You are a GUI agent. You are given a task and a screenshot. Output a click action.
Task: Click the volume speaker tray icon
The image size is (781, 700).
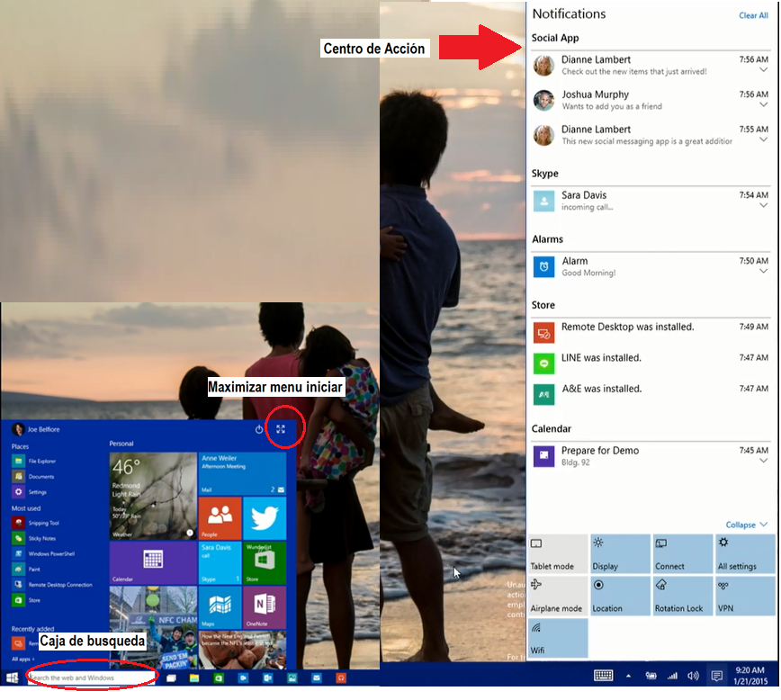click(x=694, y=676)
